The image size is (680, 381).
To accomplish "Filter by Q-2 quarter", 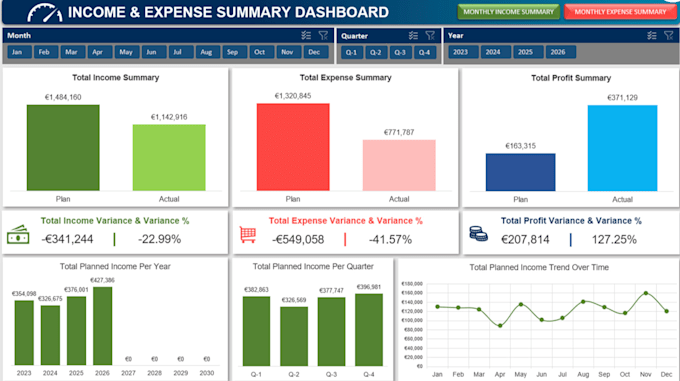I will [376, 52].
